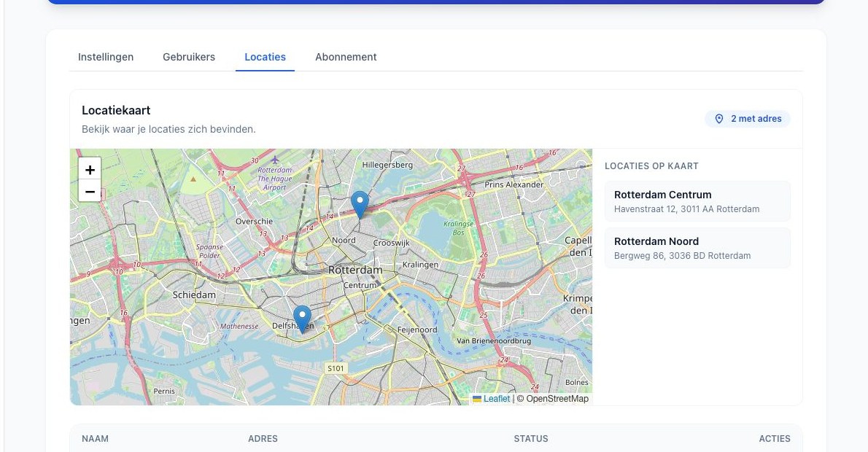868x452 pixels.
Task: Click the NAAM column header
Action: tap(96, 439)
